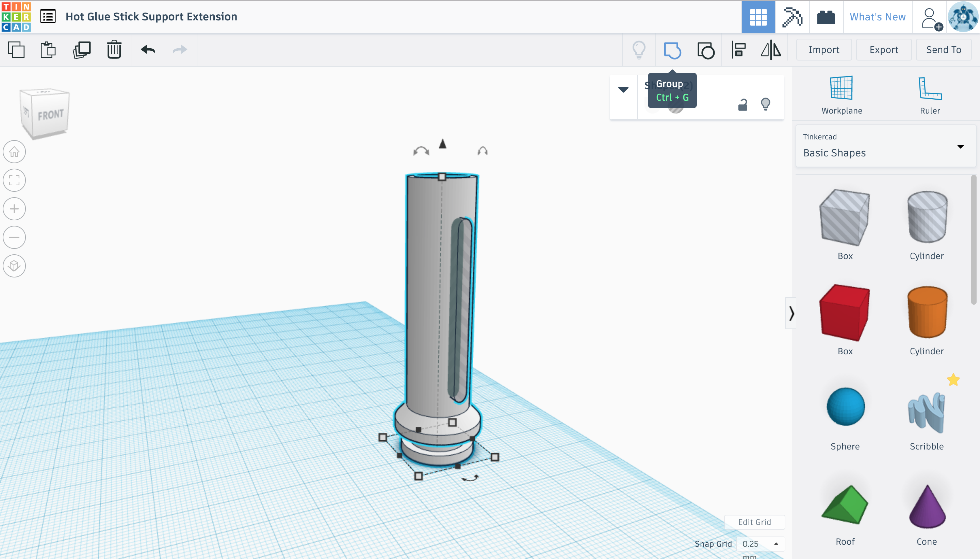980x559 pixels.
Task: Click the Ungroup shapes icon
Action: click(x=705, y=50)
